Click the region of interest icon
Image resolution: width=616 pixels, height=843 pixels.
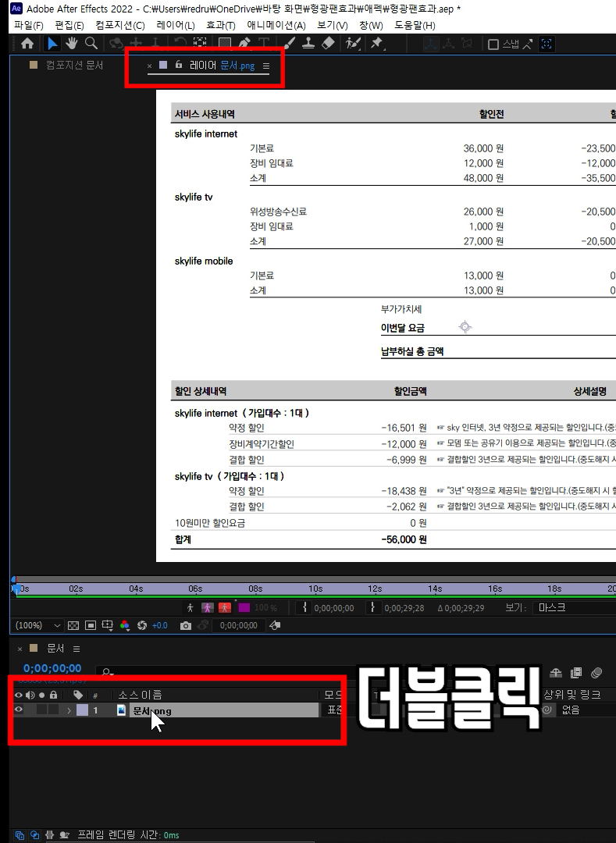[91, 625]
